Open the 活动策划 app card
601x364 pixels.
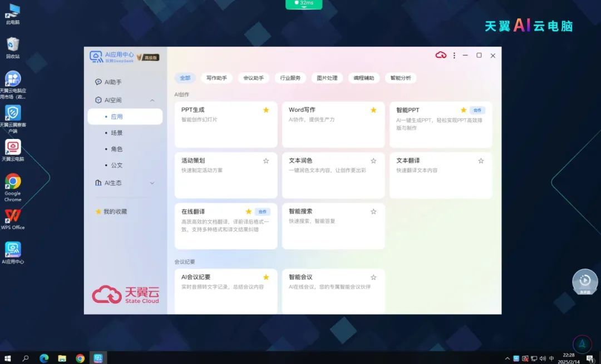click(x=226, y=175)
